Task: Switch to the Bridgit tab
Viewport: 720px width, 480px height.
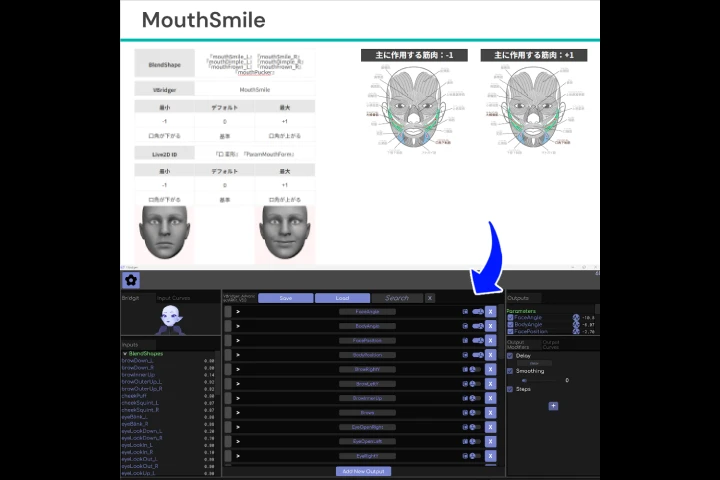Action: click(138, 298)
